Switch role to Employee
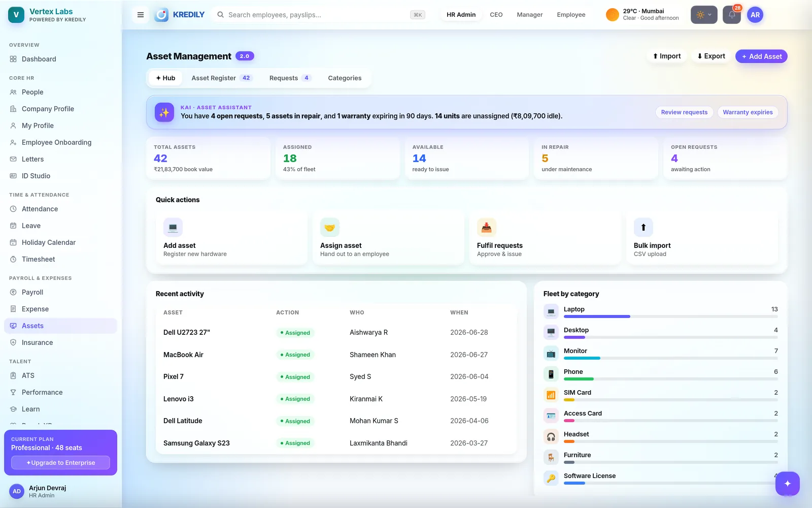Image resolution: width=812 pixels, height=508 pixels. pyautogui.click(x=571, y=15)
